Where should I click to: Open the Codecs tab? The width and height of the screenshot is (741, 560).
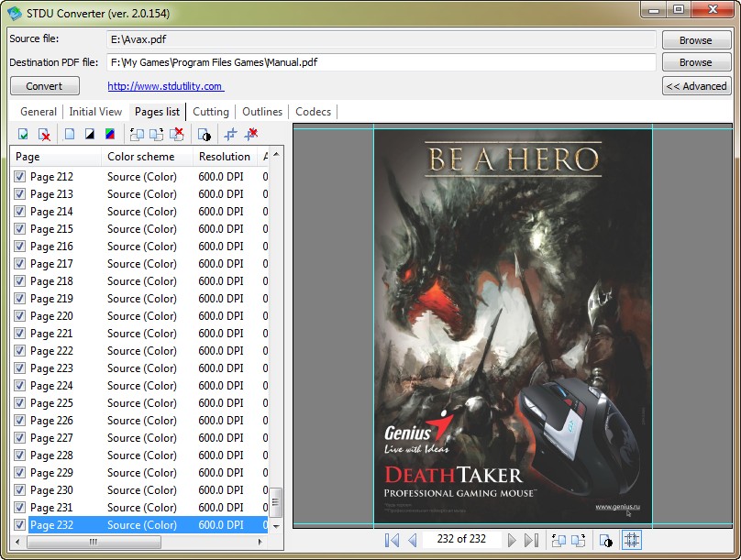click(x=314, y=112)
